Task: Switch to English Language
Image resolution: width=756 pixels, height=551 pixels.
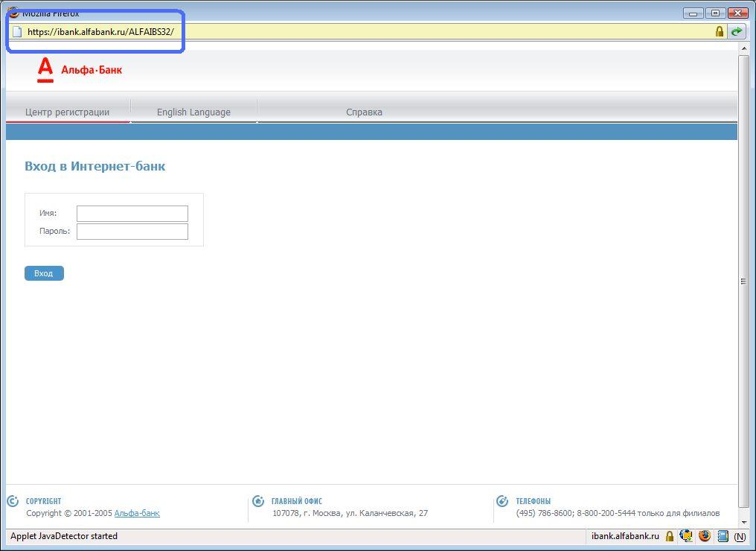Action: coord(193,112)
